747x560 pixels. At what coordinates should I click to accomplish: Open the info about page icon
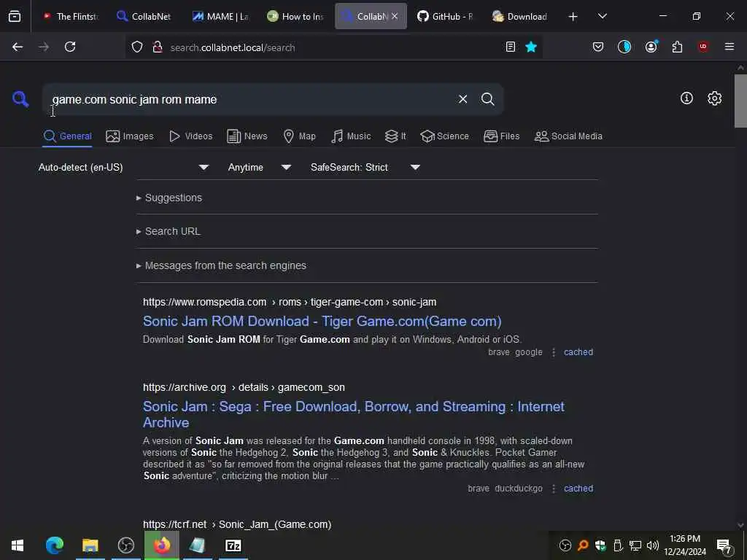pyautogui.click(x=686, y=98)
